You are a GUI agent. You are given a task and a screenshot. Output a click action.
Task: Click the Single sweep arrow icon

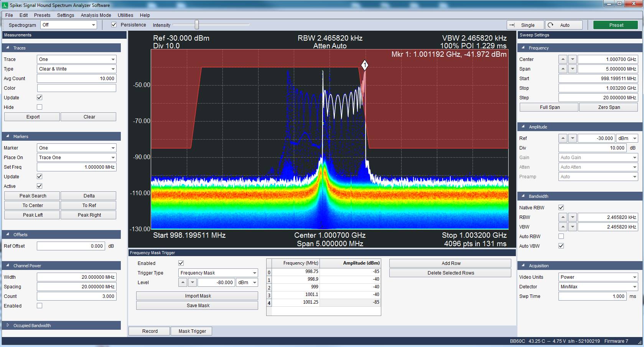coord(512,25)
